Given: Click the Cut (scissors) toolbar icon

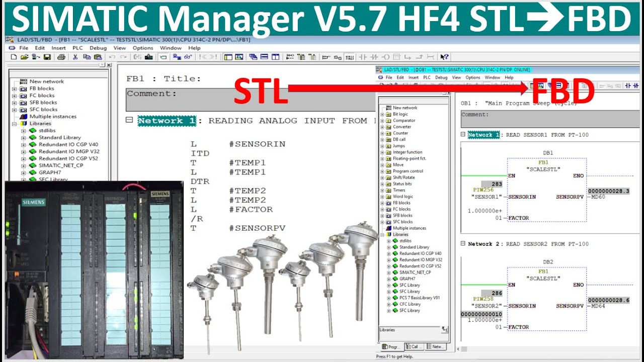Looking at the screenshot, I should click(x=75, y=57).
